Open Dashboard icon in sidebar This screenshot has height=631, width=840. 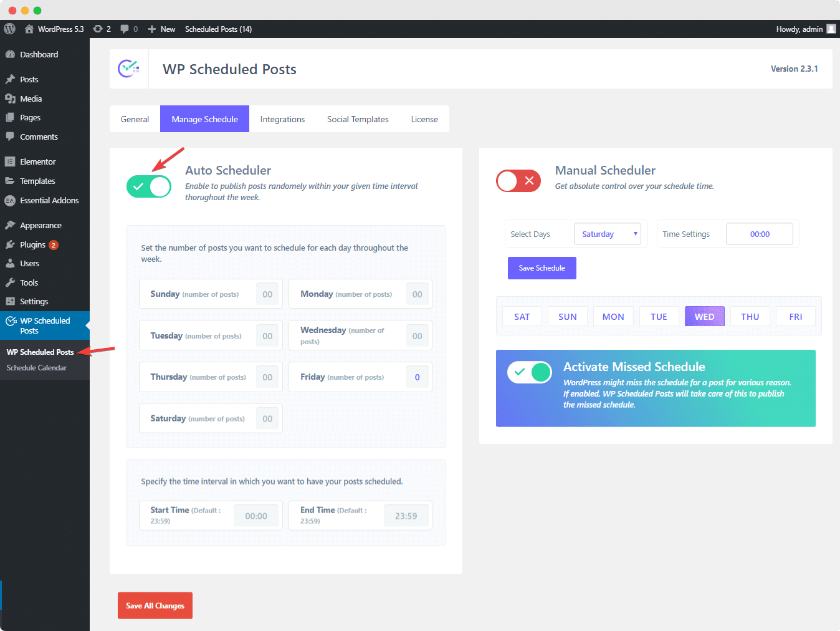(x=10, y=54)
